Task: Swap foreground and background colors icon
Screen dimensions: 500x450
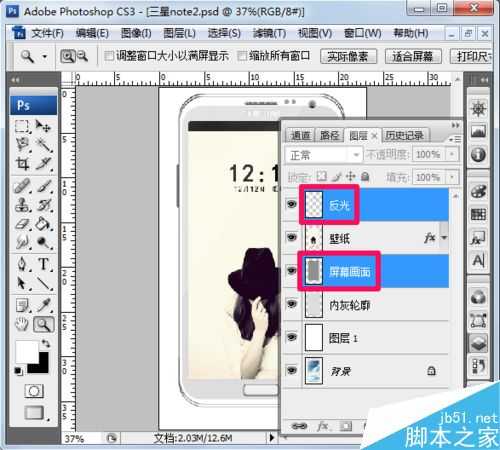Action: 46,343
